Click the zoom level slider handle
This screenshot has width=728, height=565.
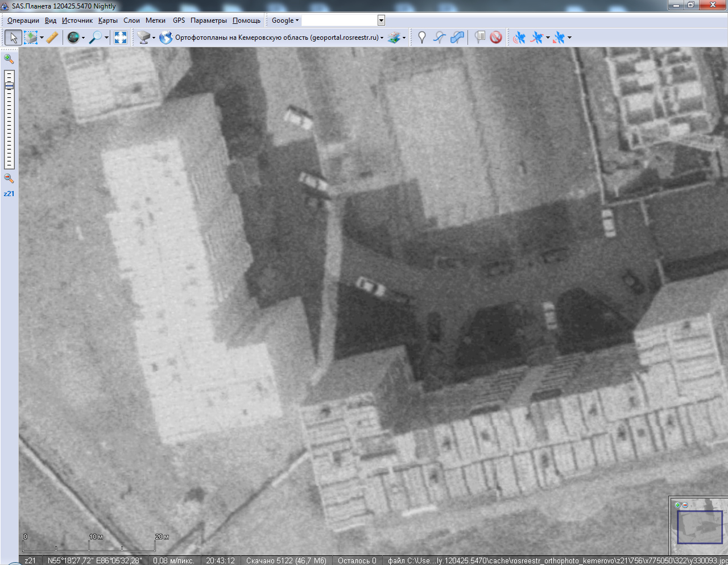coord(9,85)
